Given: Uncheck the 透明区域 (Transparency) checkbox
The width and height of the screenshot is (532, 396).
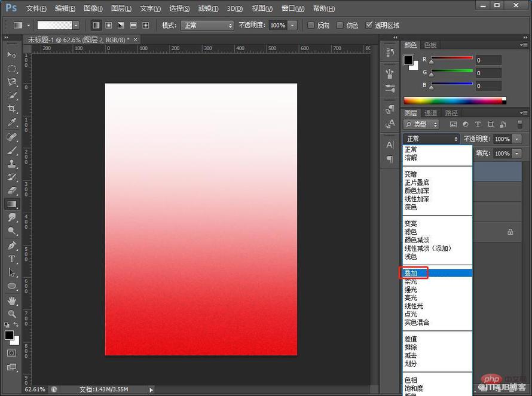Looking at the screenshot, I should [369, 25].
